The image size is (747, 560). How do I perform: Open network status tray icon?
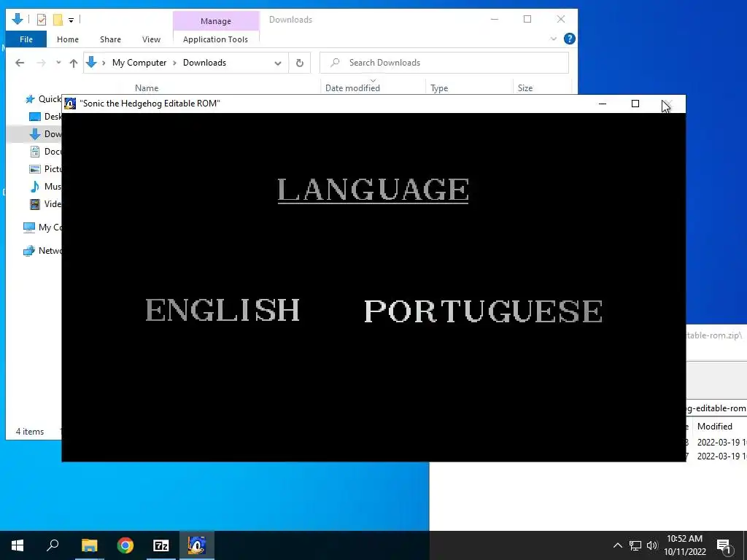(x=635, y=545)
